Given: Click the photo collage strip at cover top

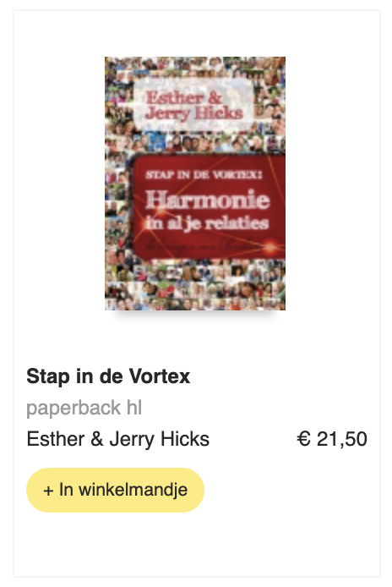Looking at the screenshot, I should (195, 67).
